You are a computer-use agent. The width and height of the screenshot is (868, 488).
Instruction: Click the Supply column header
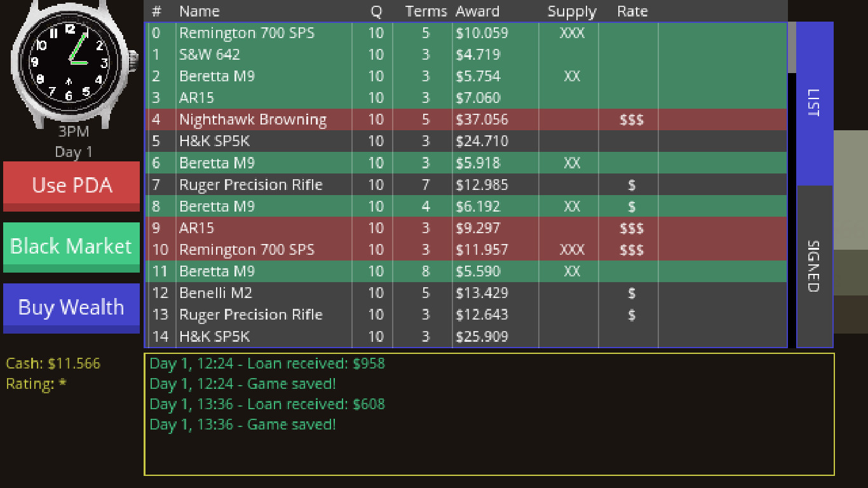click(571, 11)
